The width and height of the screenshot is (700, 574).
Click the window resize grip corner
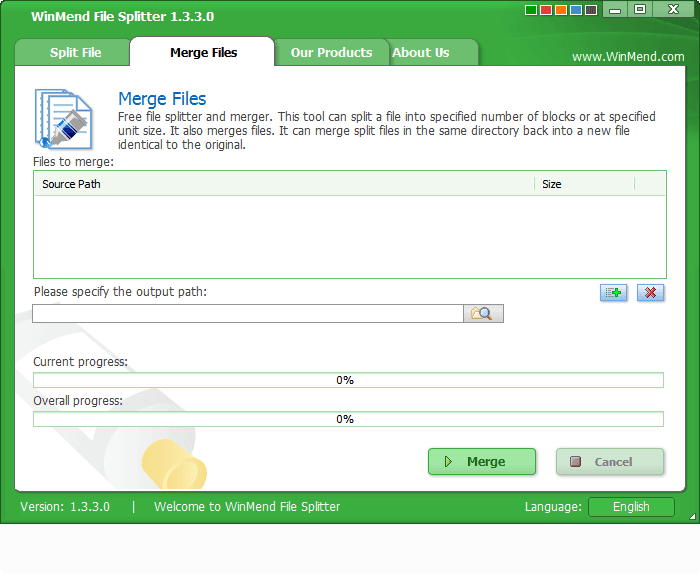coord(692,516)
